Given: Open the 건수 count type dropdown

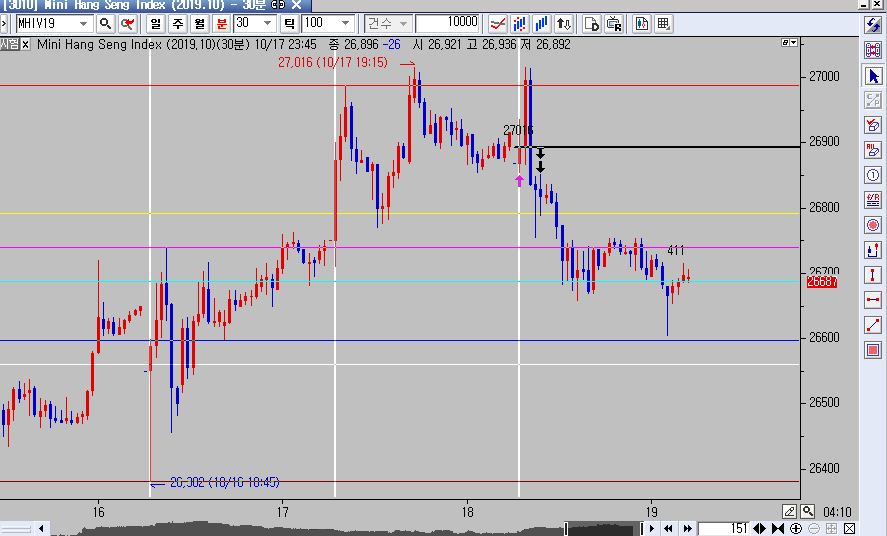Looking at the screenshot, I should (x=403, y=23).
